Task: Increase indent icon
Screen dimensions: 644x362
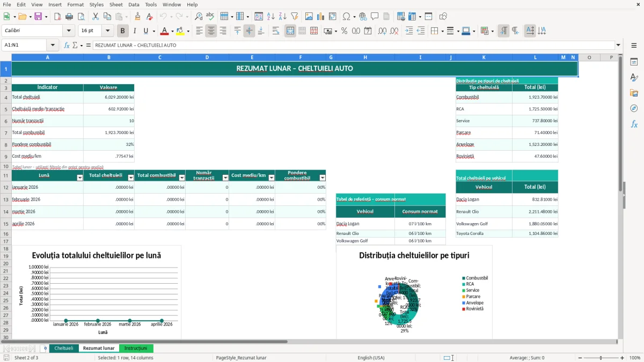Action: click(409, 31)
